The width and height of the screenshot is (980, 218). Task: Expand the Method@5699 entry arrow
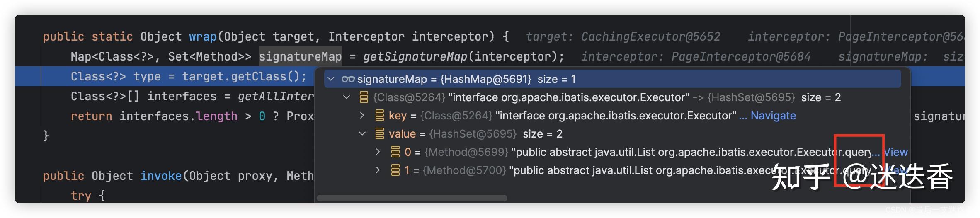(x=378, y=152)
